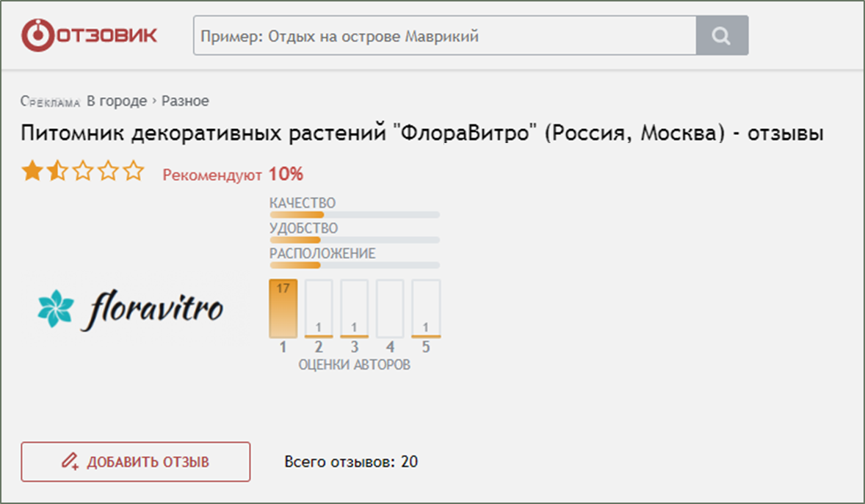Click the 'Рекомендуют 10%' text

233,175
